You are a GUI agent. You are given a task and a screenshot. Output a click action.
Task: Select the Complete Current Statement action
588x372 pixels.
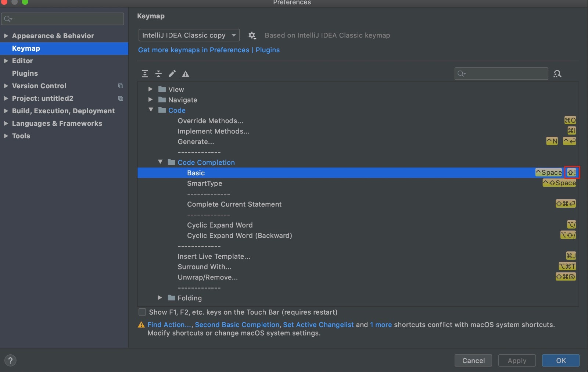[x=358, y=204]
